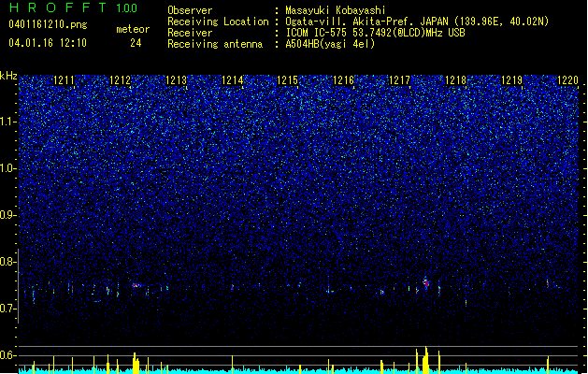Click the 1218 time marker
588x374 pixels.
455,80
